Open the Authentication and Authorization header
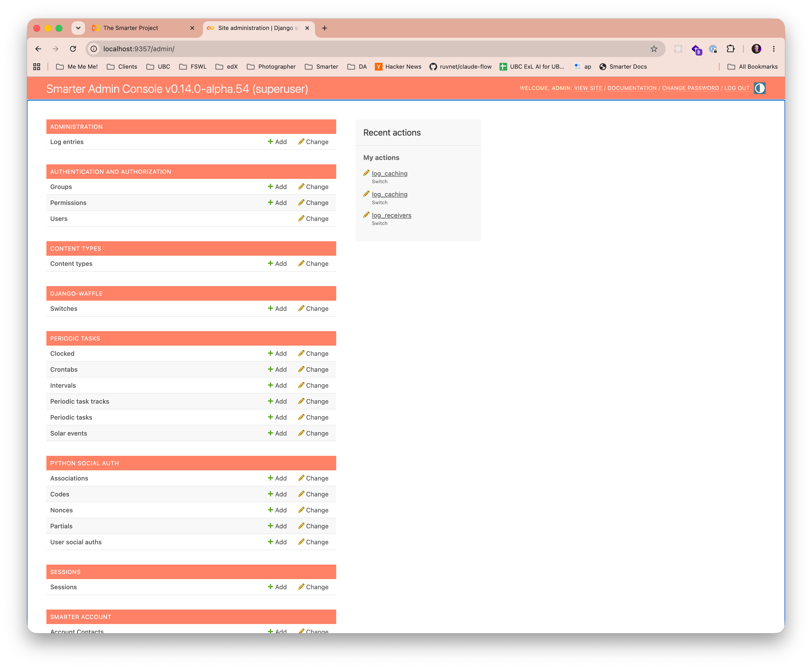Viewport: 812px width, 669px height. 111,172
